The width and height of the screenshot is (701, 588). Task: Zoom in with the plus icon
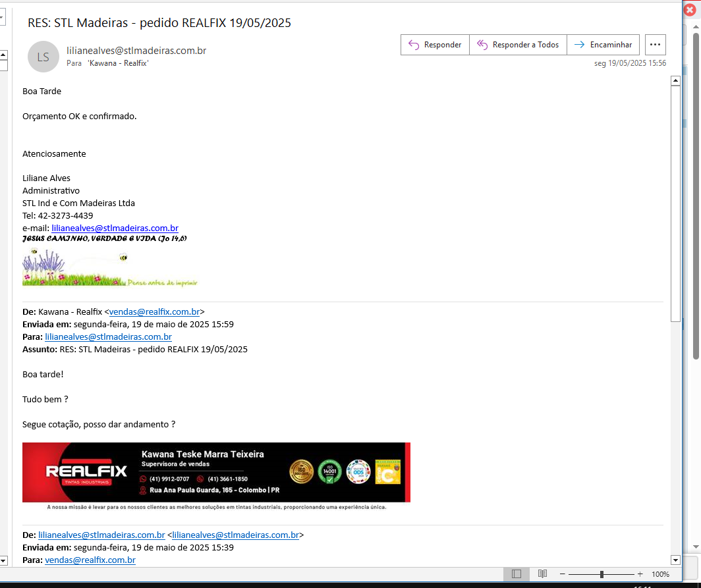pyautogui.click(x=640, y=574)
